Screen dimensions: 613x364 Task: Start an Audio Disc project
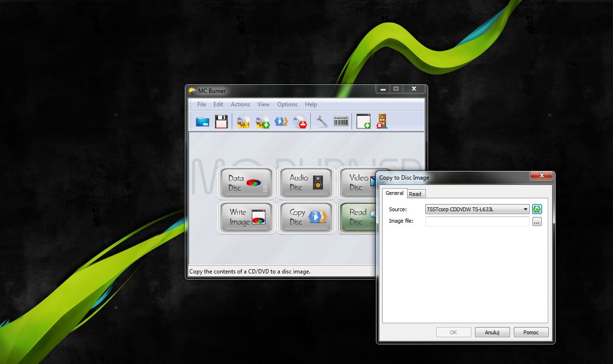point(306,183)
